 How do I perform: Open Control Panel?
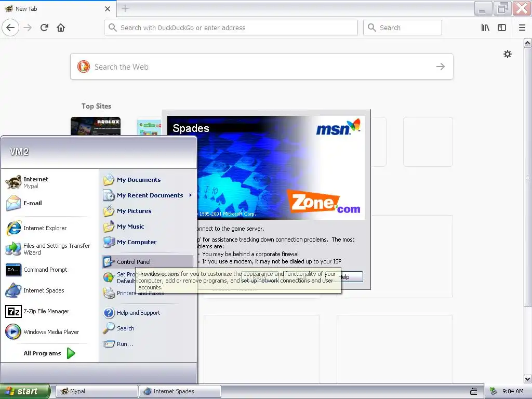148,262
